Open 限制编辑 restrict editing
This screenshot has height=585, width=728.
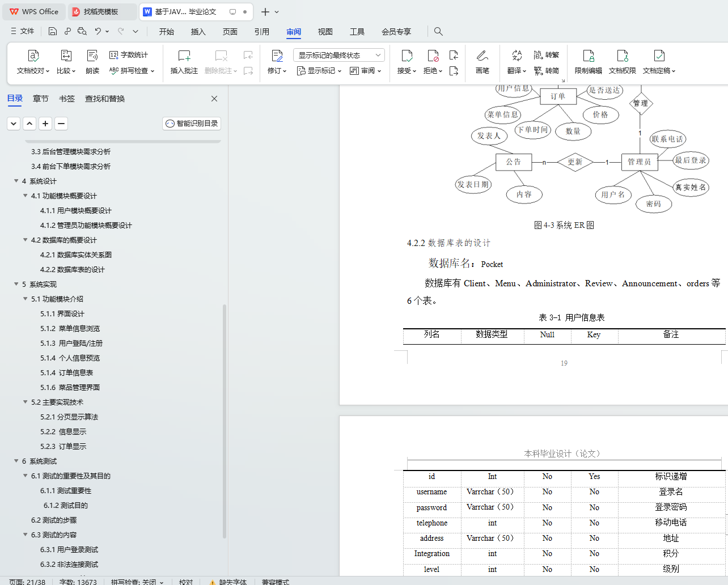[x=589, y=62]
